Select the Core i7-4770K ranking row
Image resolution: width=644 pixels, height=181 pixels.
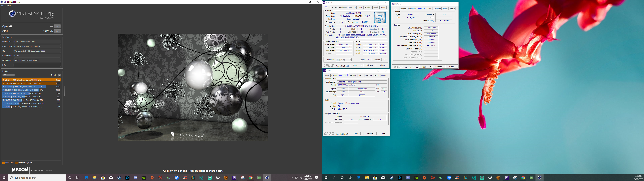(32, 93)
